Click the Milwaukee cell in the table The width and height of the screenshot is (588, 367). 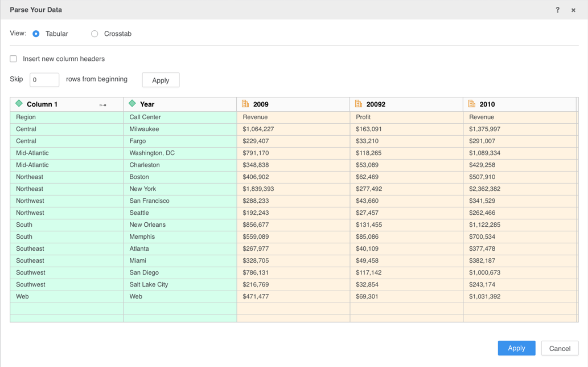point(144,129)
